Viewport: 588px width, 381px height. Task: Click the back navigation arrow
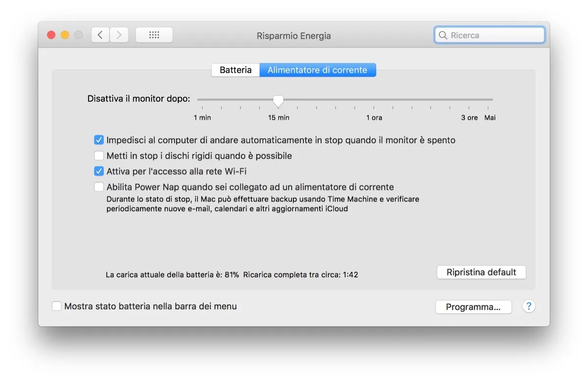tap(99, 34)
